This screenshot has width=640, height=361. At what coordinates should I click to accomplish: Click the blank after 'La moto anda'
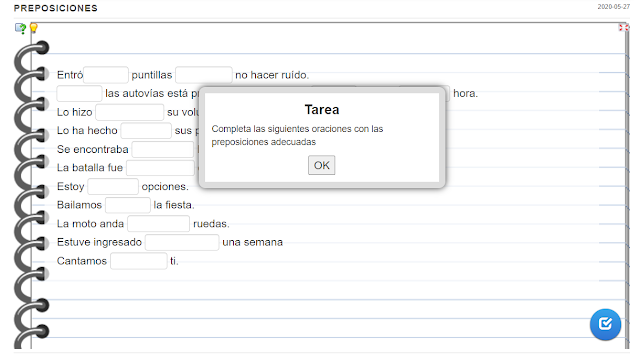pyautogui.click(x=158, y=224)
